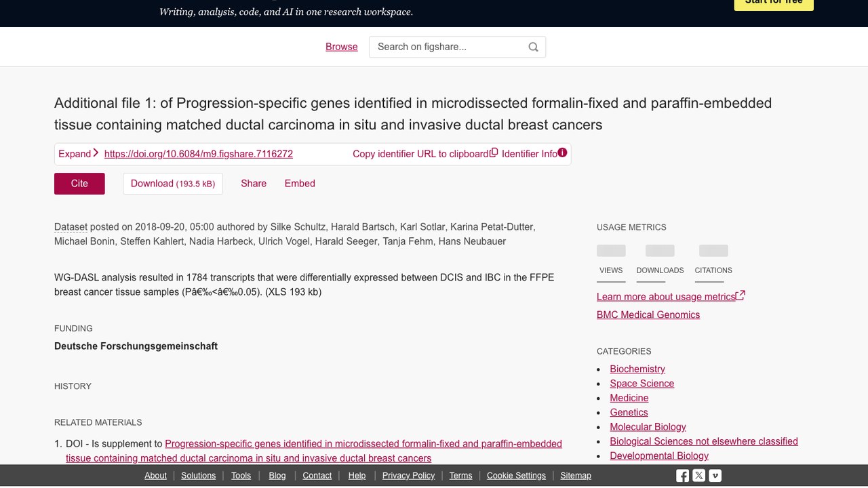Open the Browse link
The image size is (868, 488).
[x=342, y=47]
